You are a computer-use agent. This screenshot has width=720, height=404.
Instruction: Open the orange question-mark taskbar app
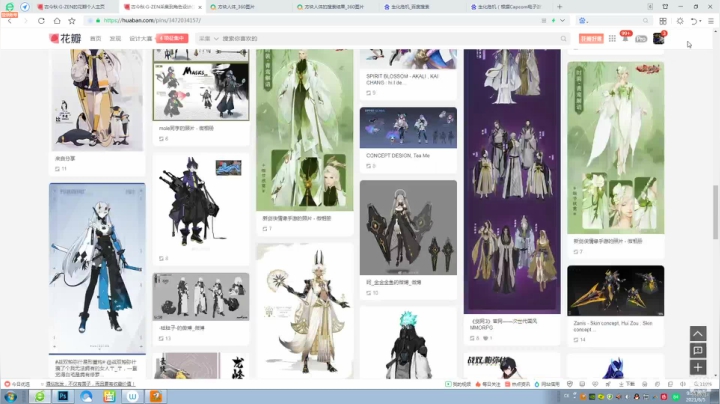pyautogui.click(x=156, y=396)
